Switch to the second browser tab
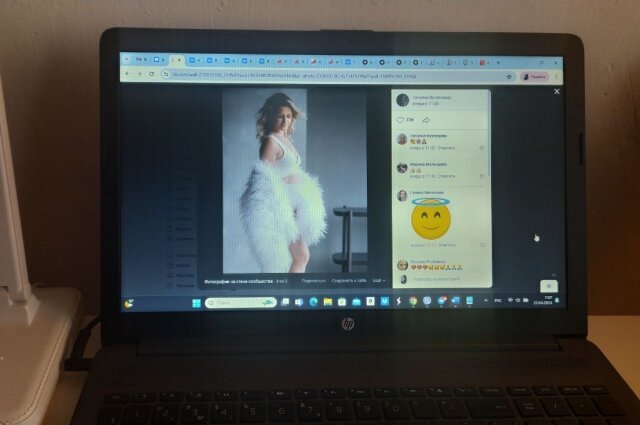 (x=158, y=60)
